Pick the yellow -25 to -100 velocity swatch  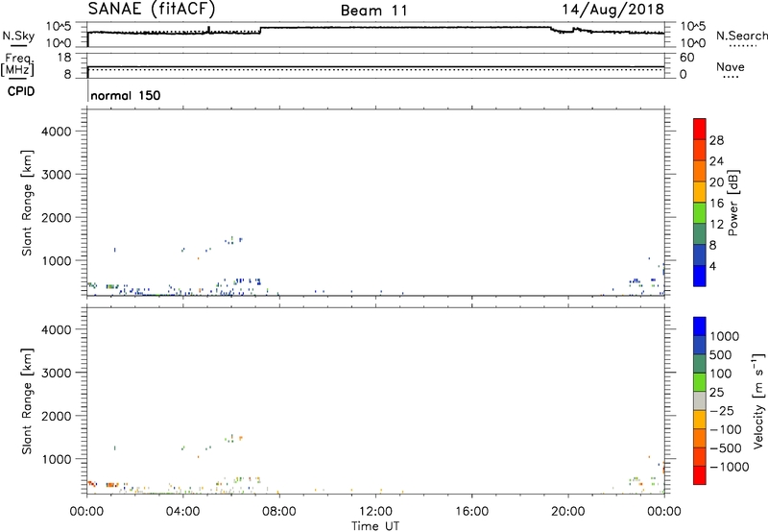point(700,420)
